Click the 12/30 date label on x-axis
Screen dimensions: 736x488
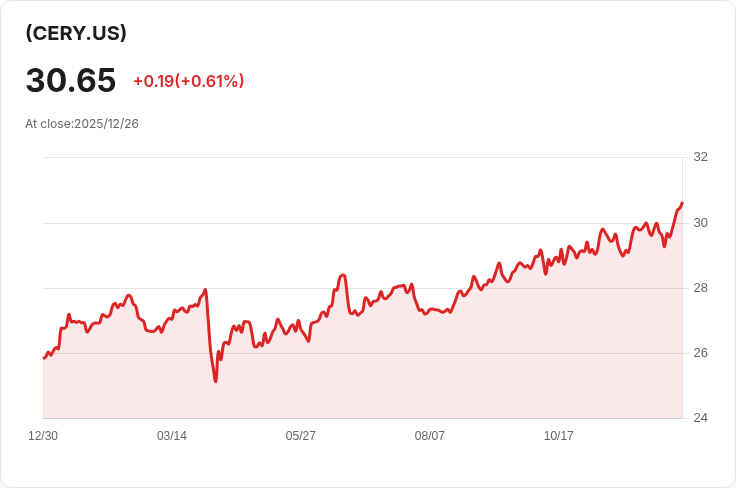point(43,436)
